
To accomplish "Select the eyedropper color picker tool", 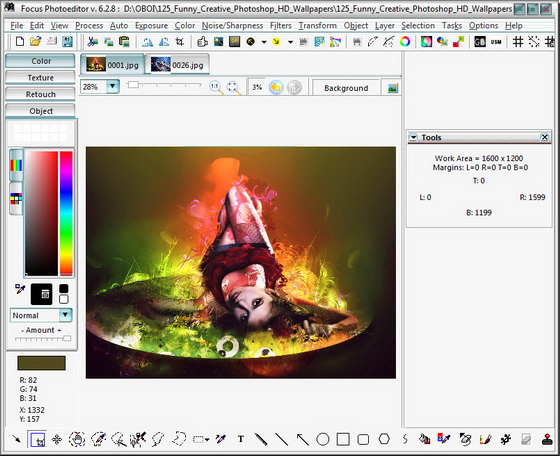I will click(x=20, y=289).
